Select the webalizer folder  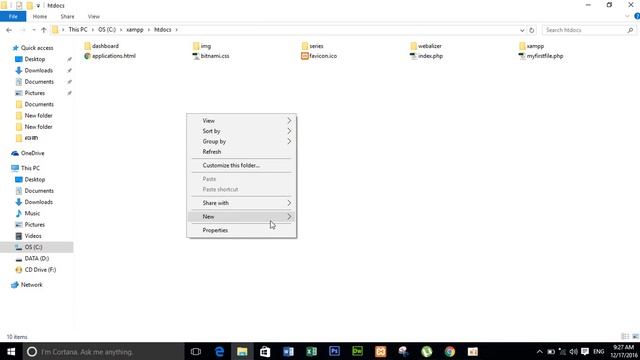point(426,46)
